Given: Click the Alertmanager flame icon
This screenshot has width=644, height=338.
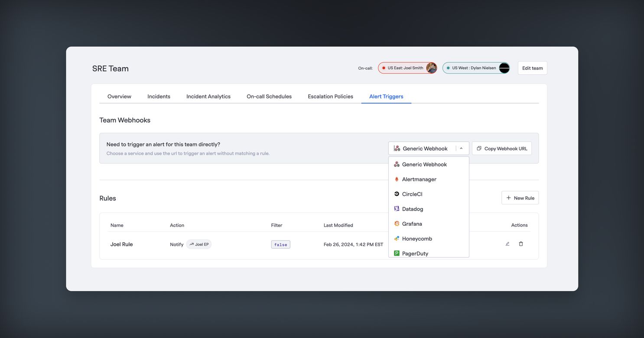Looking at the screenshot, I should [x=397, y=179].
